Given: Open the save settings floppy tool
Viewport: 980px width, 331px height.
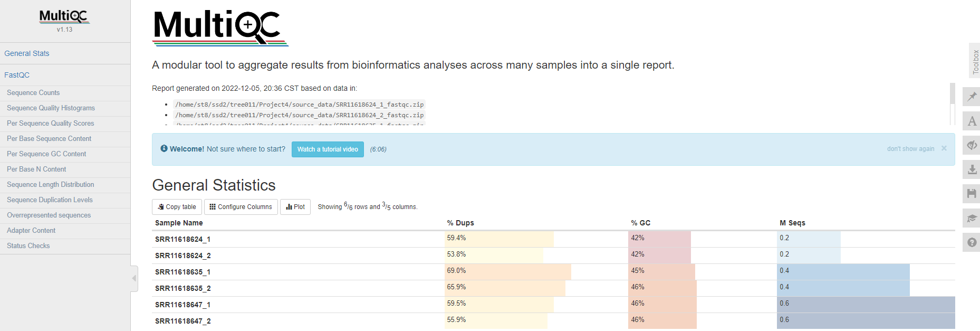Looking at the screenshot, I should point(972,194).
